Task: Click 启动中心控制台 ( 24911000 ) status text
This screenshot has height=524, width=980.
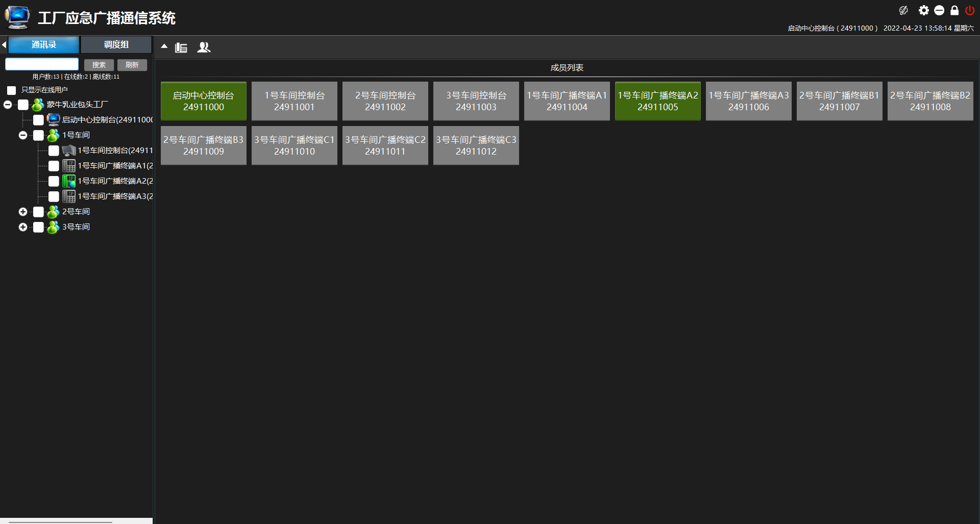Action: [832, 28]
